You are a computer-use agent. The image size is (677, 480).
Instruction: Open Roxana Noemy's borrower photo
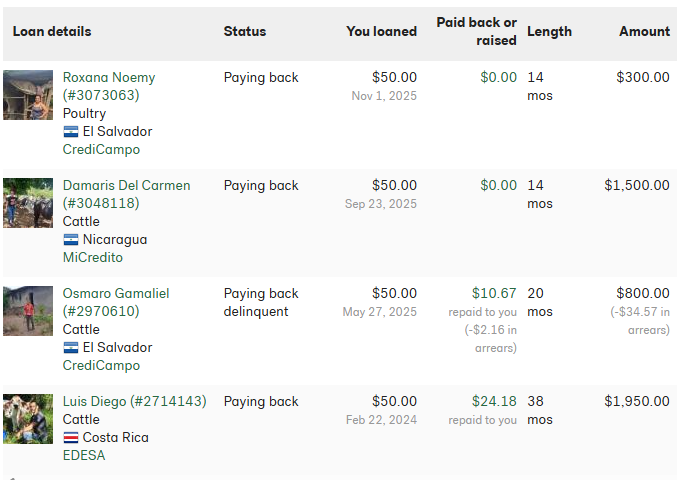(x=28, y=95)
